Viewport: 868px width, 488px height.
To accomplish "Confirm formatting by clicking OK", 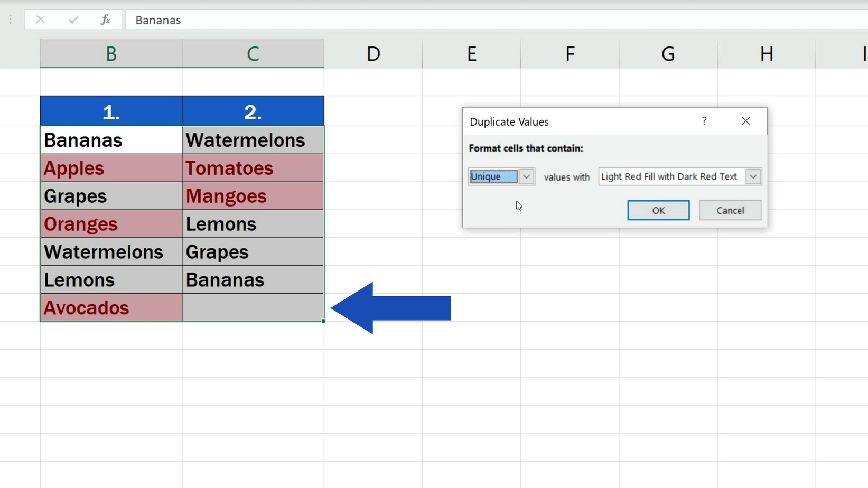I will [658, 210].
